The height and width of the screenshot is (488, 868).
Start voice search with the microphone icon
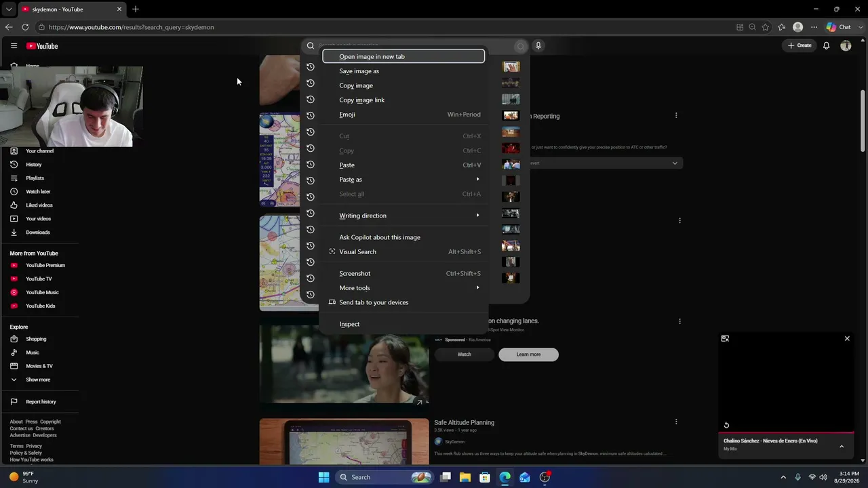click(x=538, y=45)
